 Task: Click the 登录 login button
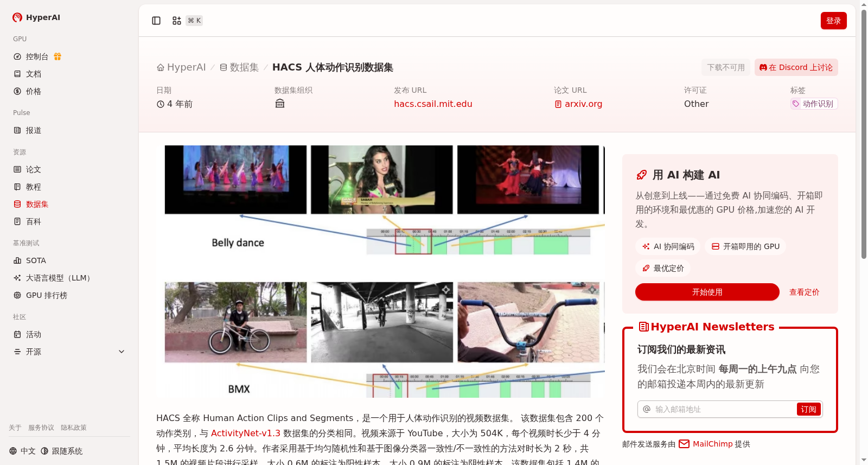click(x=834, y=21)
